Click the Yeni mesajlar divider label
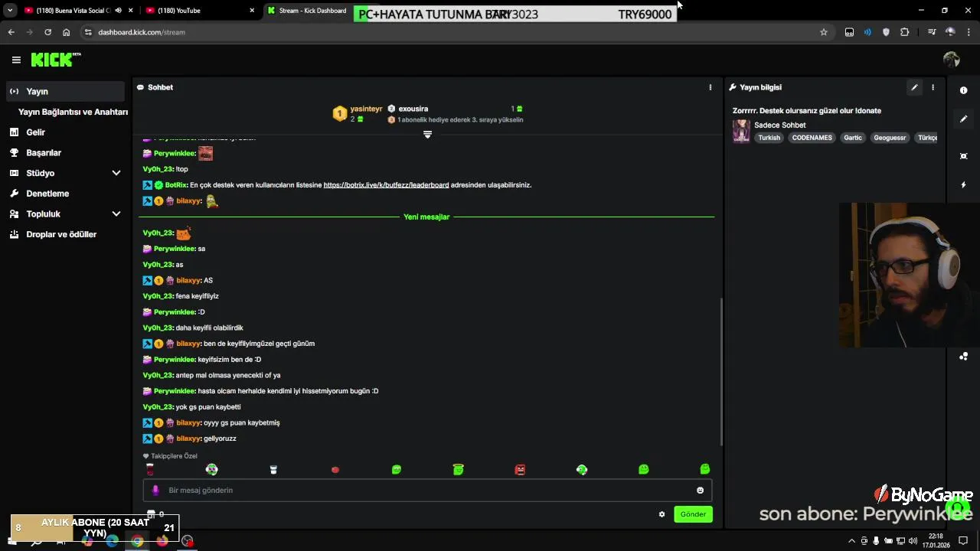The width and height of the screenshot is (980, 551). pos(426,217)
